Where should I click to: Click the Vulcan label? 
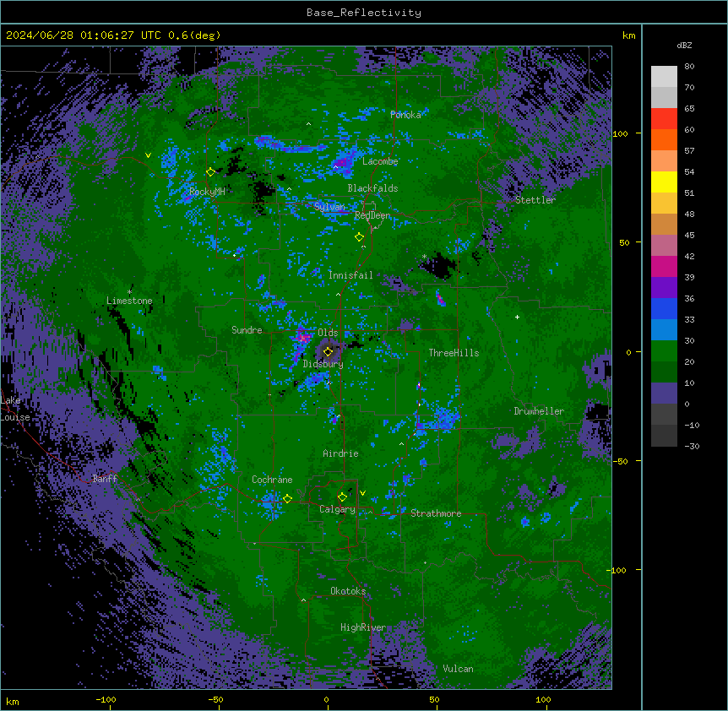click(x=459, y=669)
